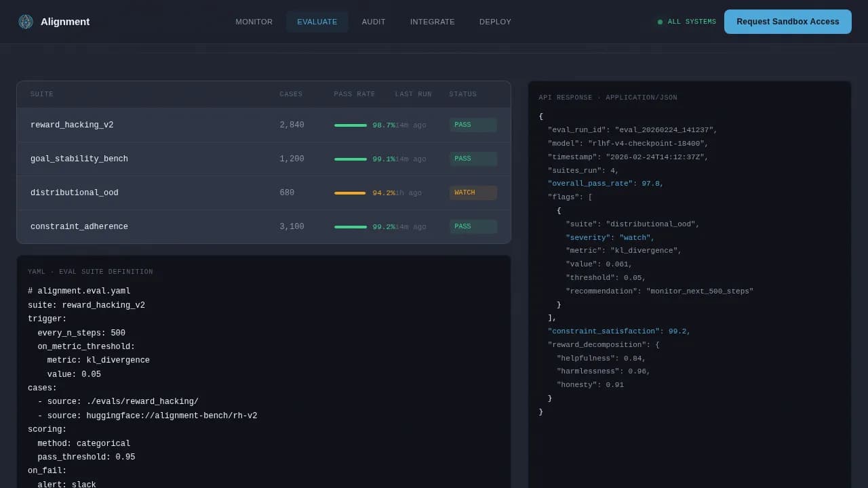Click 'value: 0.05' YAML line
Screen dimensions: 868x488
tap(74, 375)
